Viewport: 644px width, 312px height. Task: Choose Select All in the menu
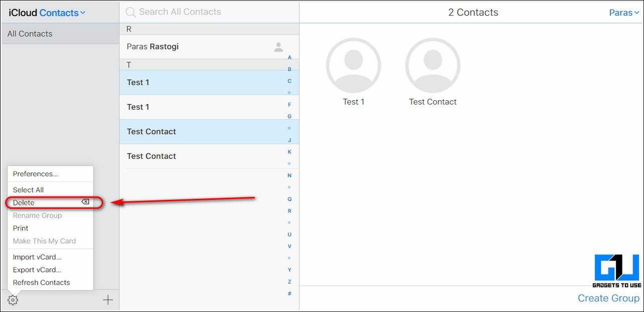[29, 190]
